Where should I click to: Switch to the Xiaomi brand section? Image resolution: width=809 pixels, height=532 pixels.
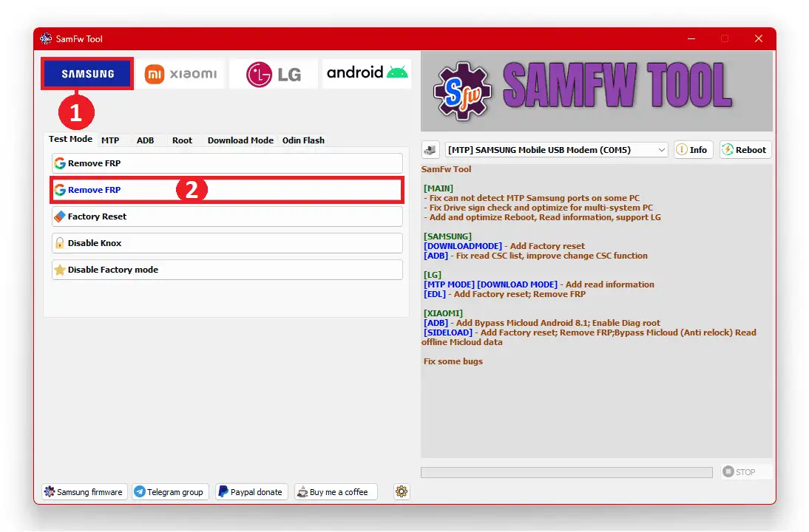(180, 74)
